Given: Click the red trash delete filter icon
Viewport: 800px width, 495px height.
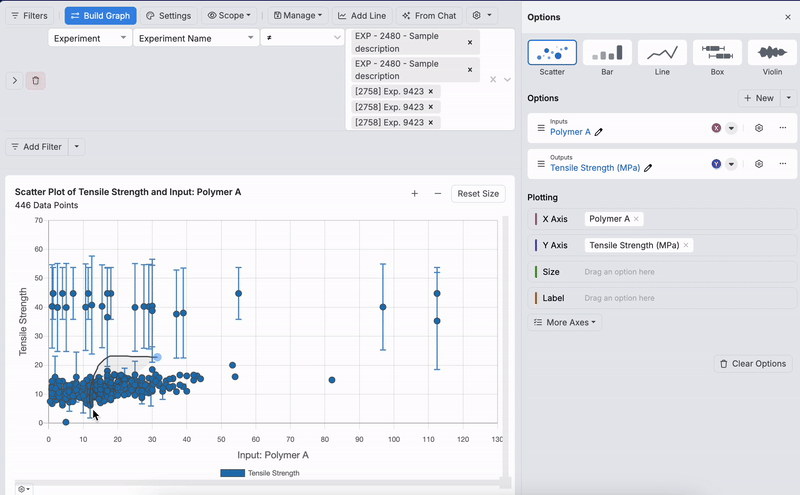Looking at the screenshot, I should coord(36,81).
